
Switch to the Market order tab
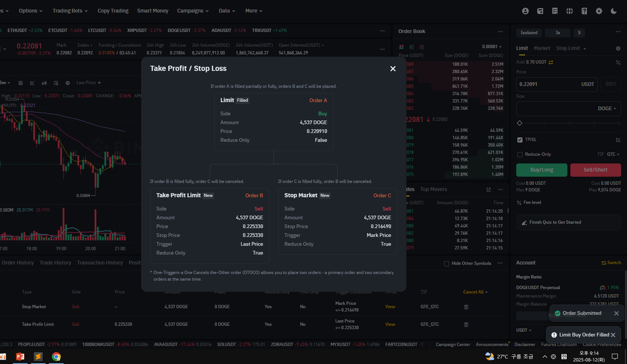coord(542,48)
